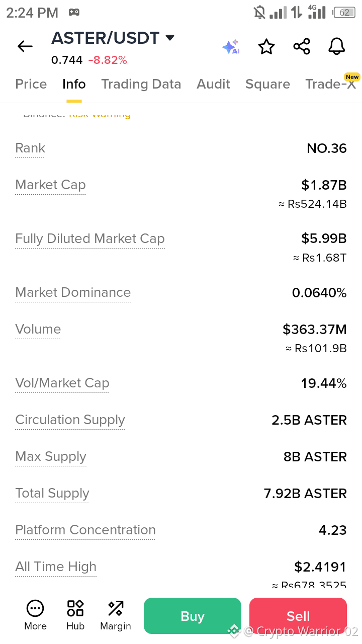Open the AI sparkle assistant icon
362x644 pixels.
(231, 47)
